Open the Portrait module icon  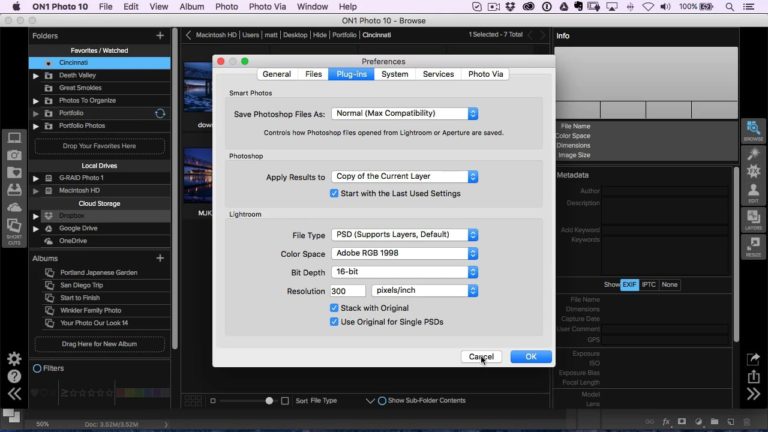pos(753,193)
